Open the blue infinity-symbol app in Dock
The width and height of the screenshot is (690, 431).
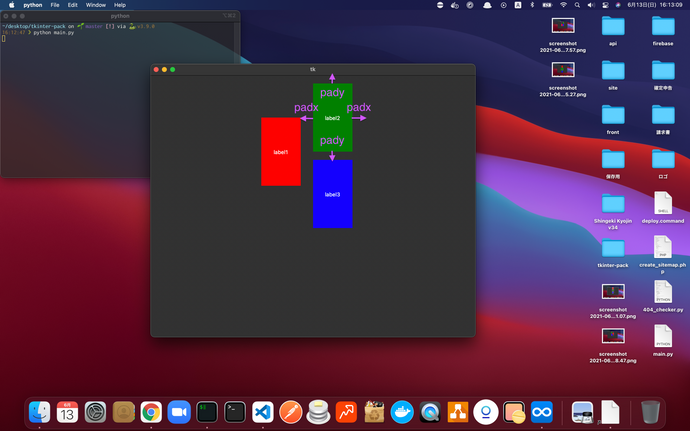pos(542,413)
